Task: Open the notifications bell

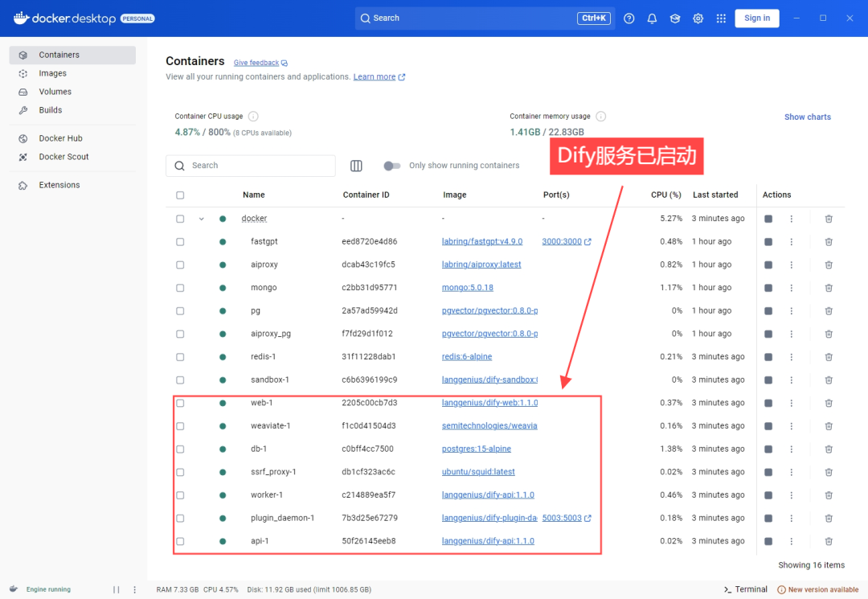Action: [652, 18]
